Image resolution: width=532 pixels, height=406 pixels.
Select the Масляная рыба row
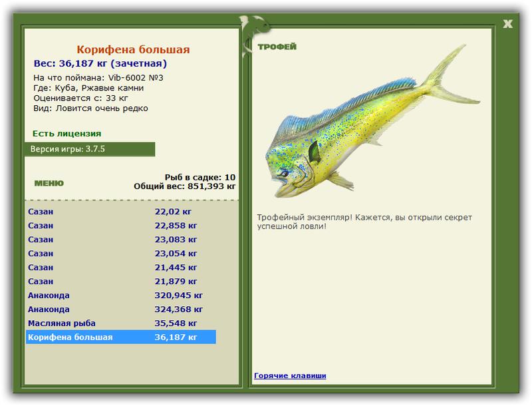(x=121, y=323)
